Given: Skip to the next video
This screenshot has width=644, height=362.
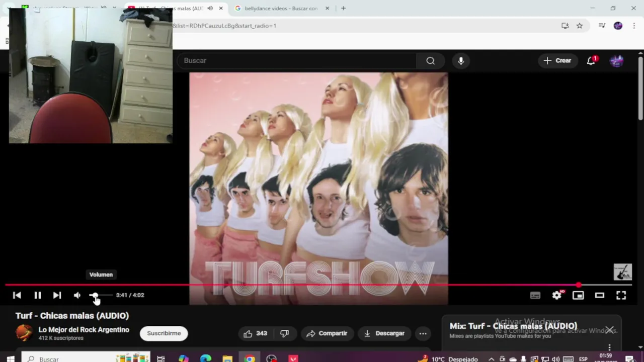Looking at the screenshot, I should coord(57,295).
